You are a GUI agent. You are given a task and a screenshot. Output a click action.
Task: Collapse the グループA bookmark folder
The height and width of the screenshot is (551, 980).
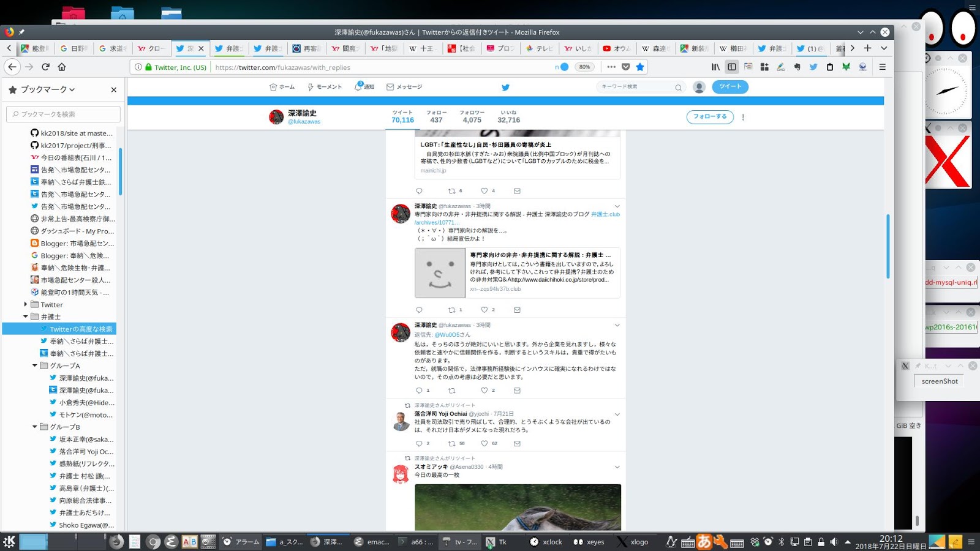click(35, 365)
